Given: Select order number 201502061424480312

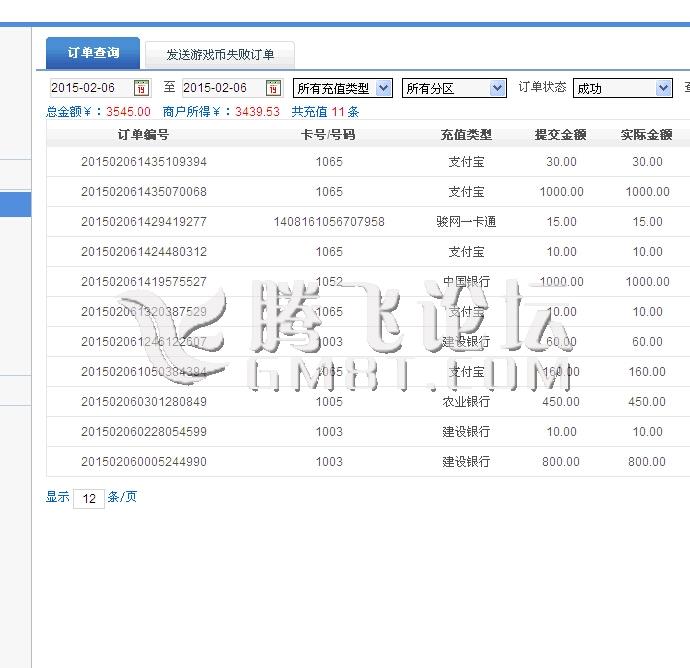Looking at the screenshot, I should point(144,252).
